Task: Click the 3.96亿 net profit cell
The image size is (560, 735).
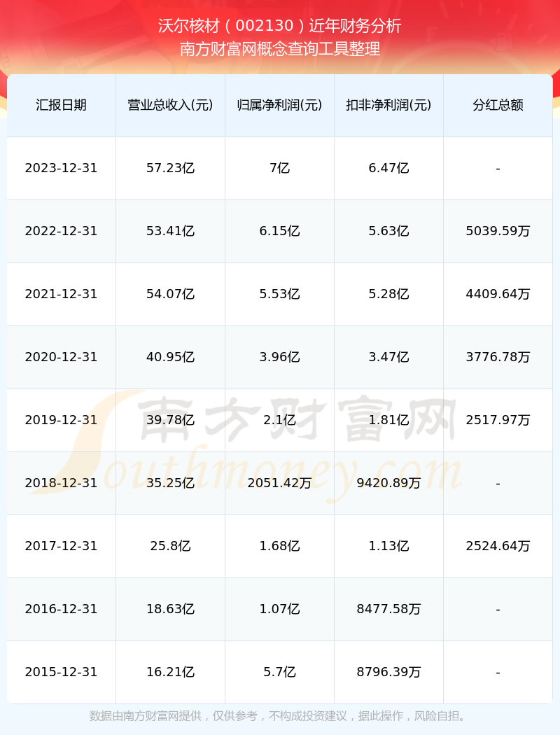Action: point(280,357)
